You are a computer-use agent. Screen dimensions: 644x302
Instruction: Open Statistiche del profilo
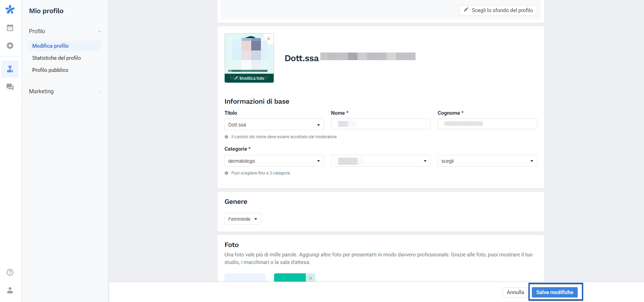[x=57, y=58]
